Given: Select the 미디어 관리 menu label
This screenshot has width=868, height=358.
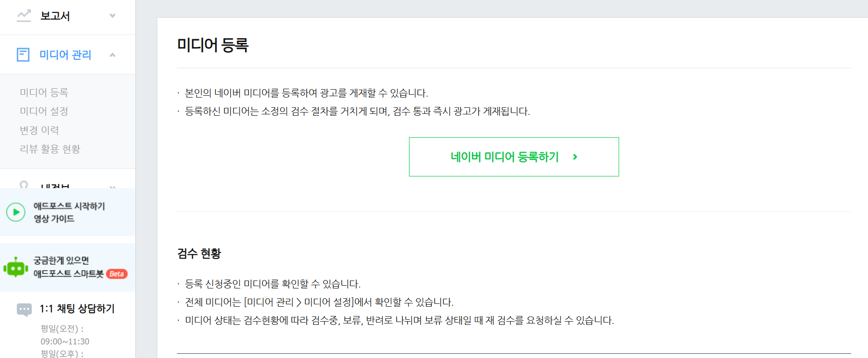Looking at the screenshot, I should click(65, 55).
